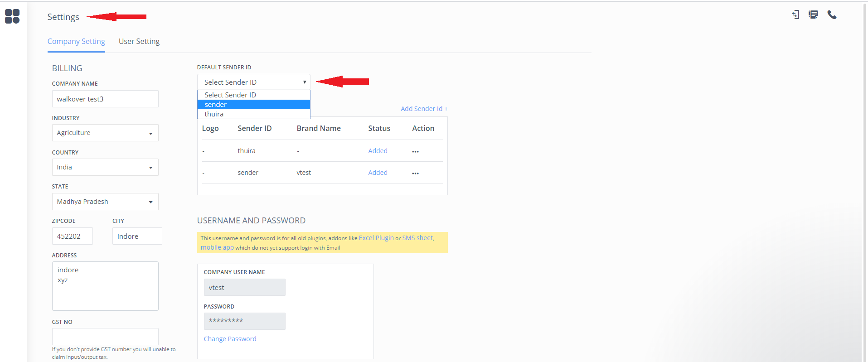Viewport: 868px width, 362px height.
Task: Open action menu for sender row
Action: click(x=415, y=173)
